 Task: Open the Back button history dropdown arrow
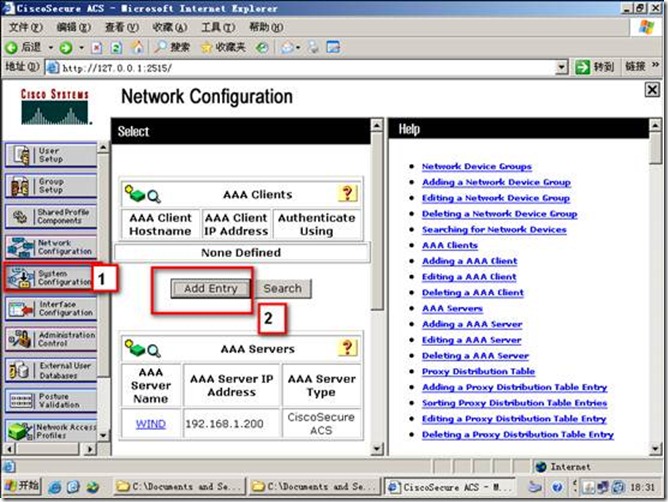click(51, 47)
